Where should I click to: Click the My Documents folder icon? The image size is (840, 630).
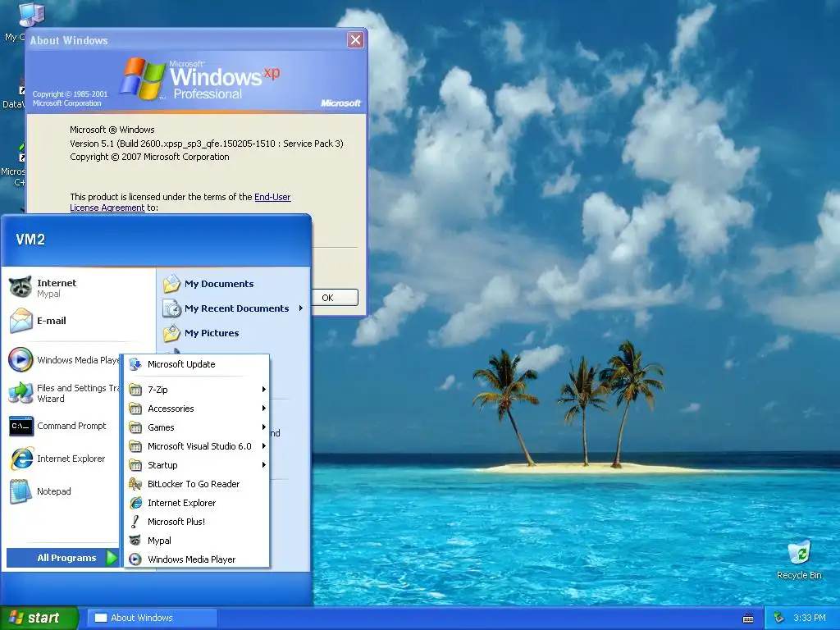pos(172,284)
